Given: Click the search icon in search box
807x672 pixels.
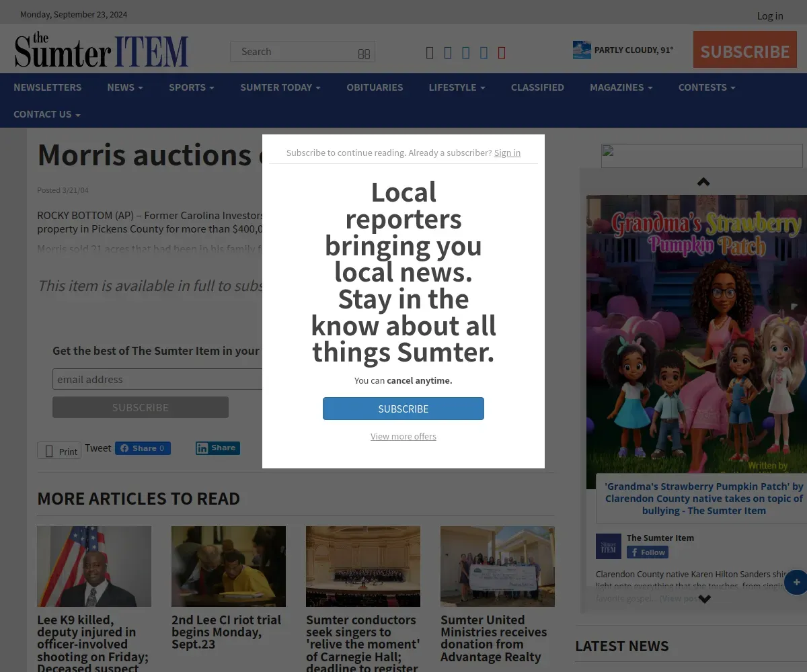Looking at the screenshot, I should (x=364, y=54).
